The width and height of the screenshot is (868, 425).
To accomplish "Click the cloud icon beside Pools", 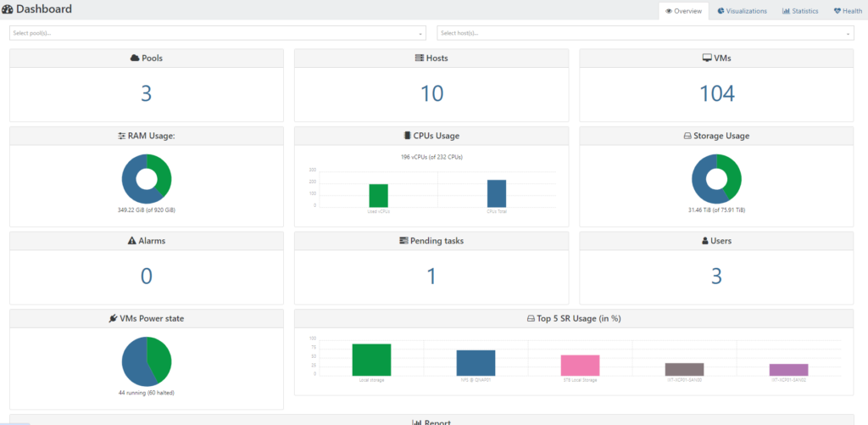I will [134, 59].
